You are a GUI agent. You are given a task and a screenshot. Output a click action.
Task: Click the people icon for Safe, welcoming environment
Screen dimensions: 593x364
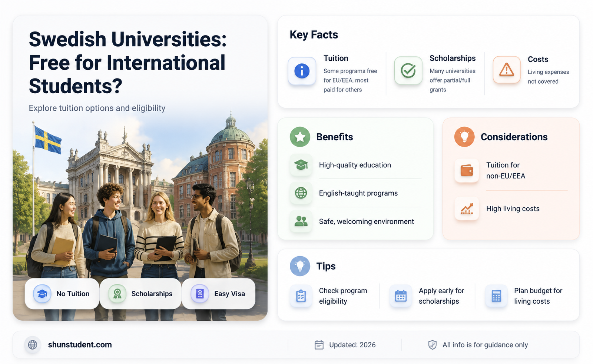pyautogui.click(x=301, y=221)
